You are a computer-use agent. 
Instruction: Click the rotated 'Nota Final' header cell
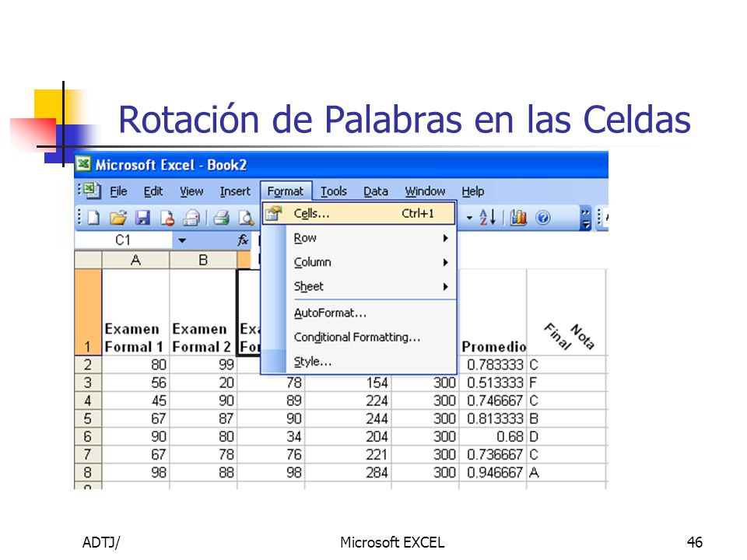[x=566, y=313]
